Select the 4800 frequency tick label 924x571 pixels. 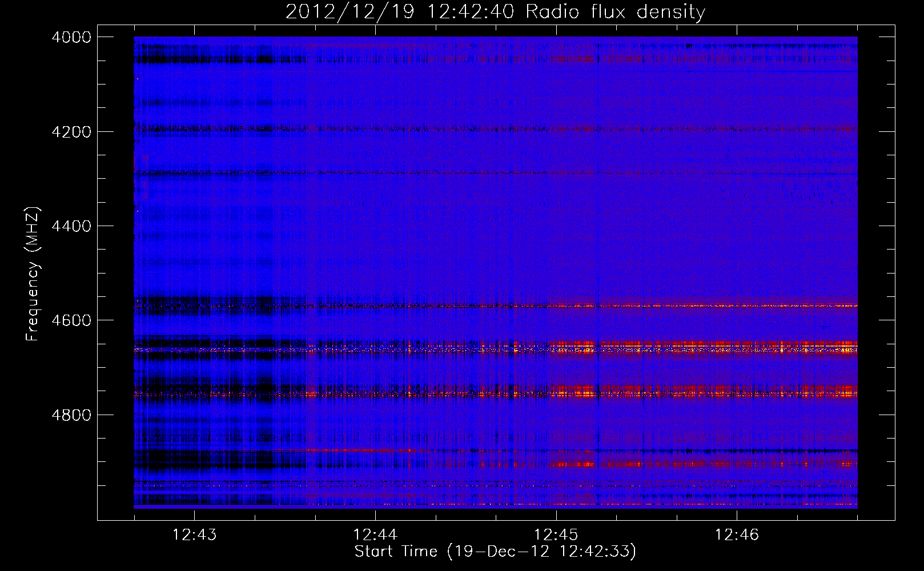pos(71,415)
